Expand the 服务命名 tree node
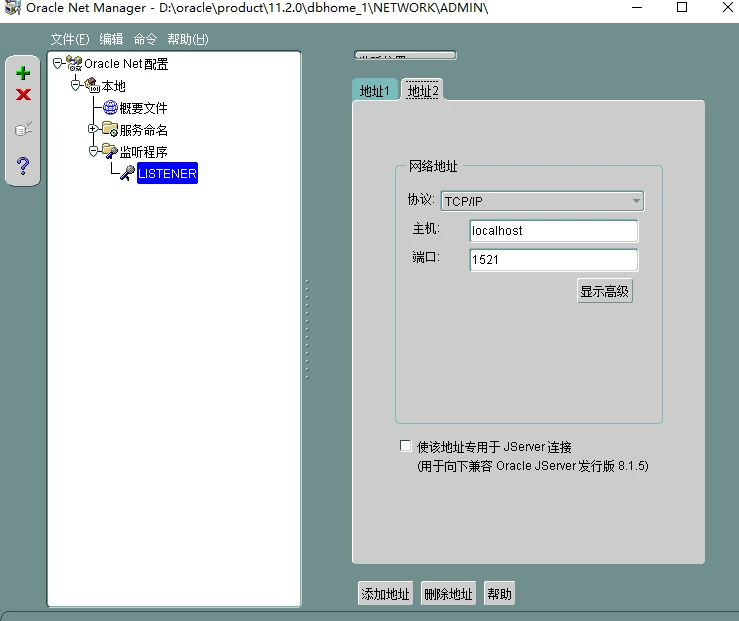Image resolution: width=739 pixels, height=621 pixels. click(93, 128)
